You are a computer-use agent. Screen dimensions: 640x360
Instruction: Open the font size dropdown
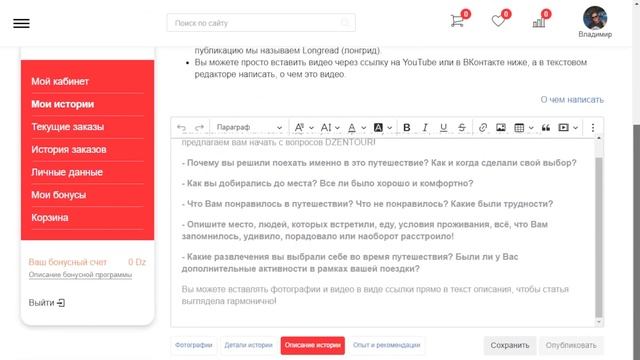[330, 128]
